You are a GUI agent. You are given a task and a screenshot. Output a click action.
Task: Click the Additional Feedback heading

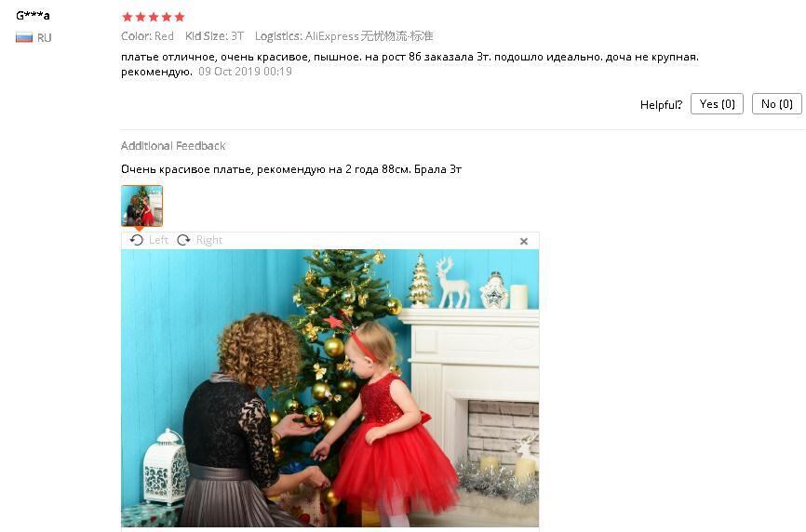pos(173,146)
